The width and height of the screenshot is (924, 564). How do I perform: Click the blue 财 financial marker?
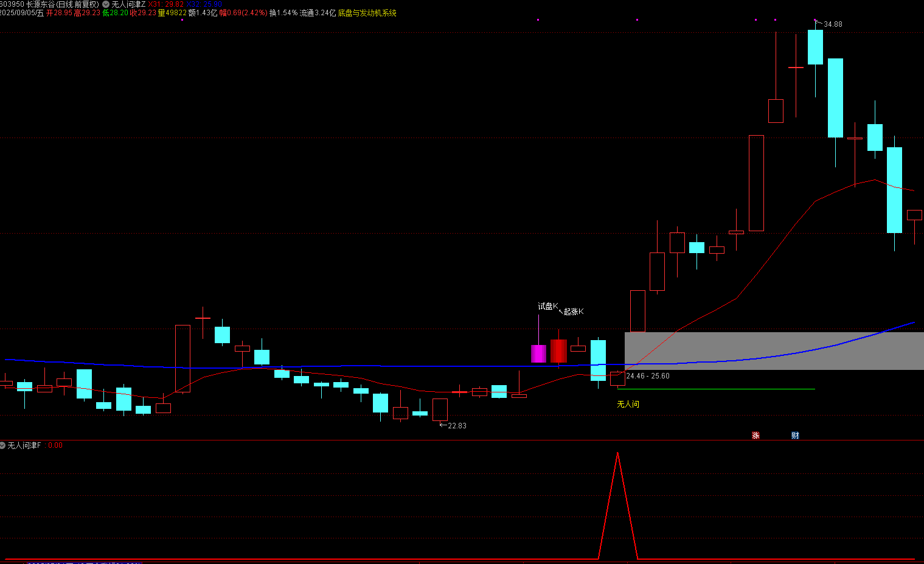tap(795, 436)
